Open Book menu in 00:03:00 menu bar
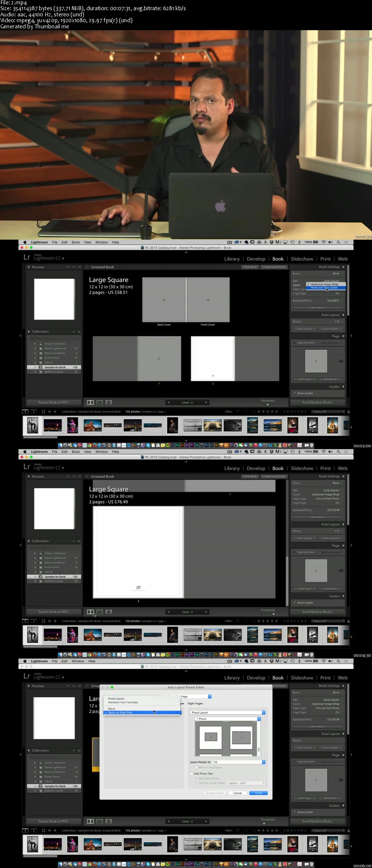 pos(76,242)
